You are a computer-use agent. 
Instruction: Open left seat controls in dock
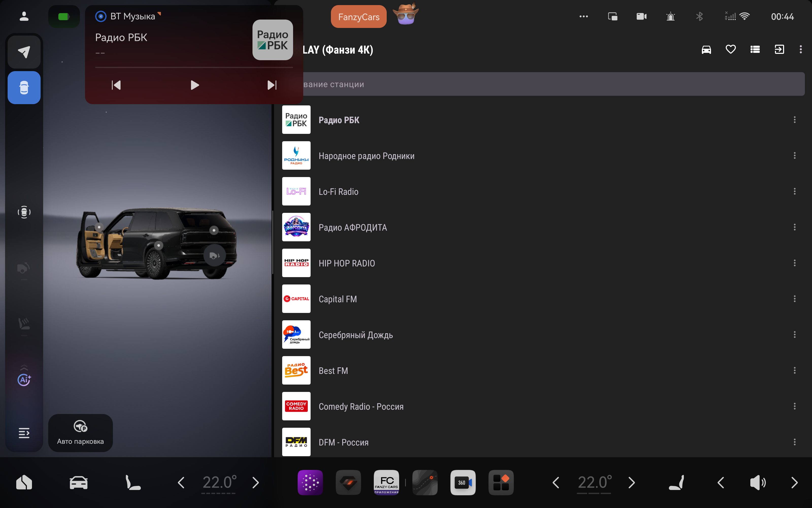click(133, 482)
